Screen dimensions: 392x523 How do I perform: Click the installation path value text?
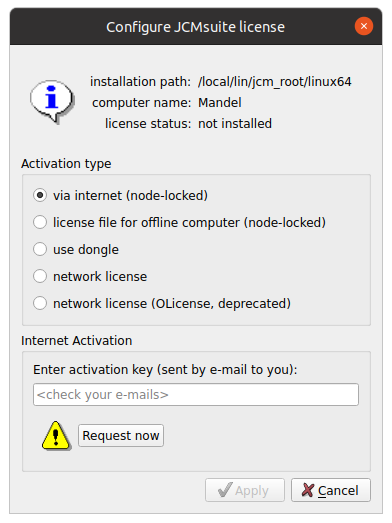pyautogui.click(x=275, y=82)
